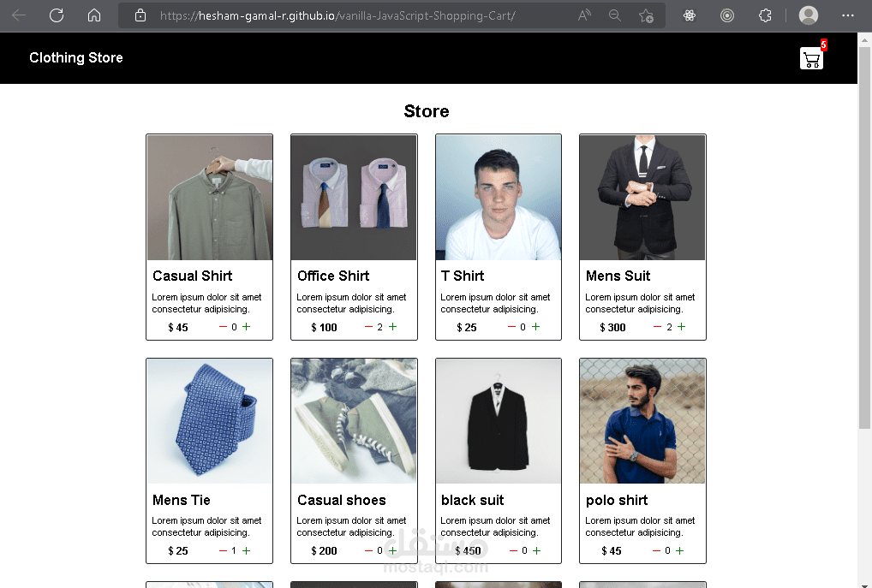This screenshot has width=872, height=588.
Task: Increase Casual Shirt quantity with plus
Action: click(x=246, y=327)
